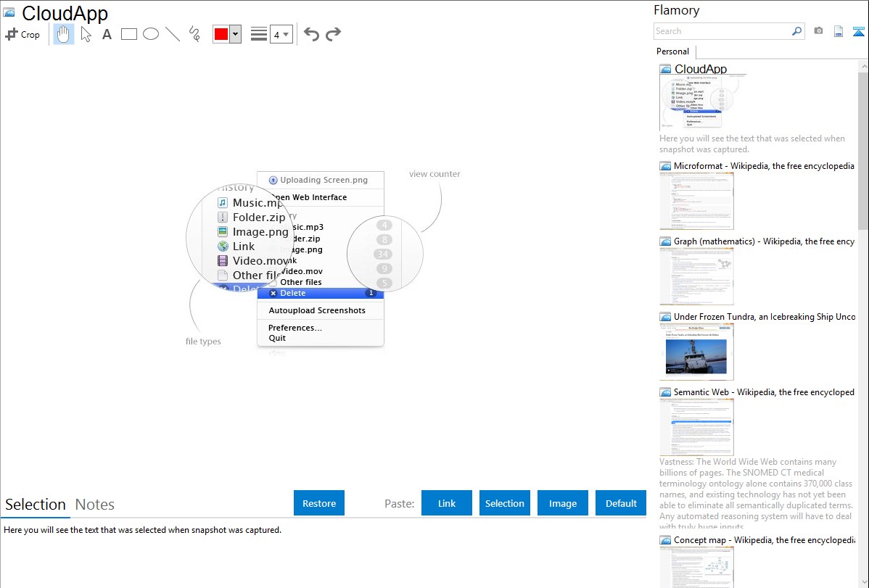Focus the Flamory search field
The width and height of the screenshot is (869, 588).
tap(722, 31)
